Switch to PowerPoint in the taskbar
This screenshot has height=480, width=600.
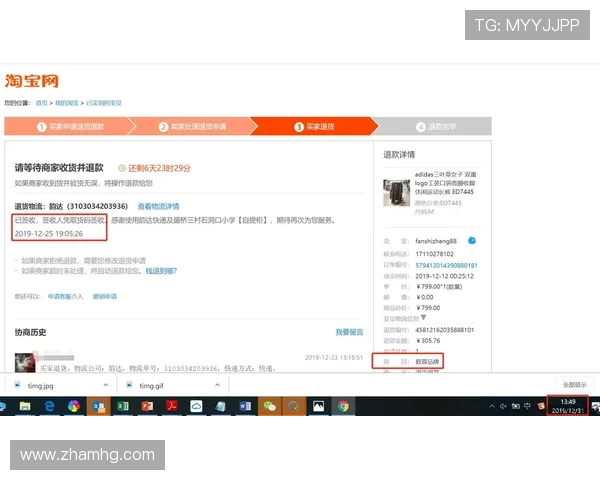[147, 406]
